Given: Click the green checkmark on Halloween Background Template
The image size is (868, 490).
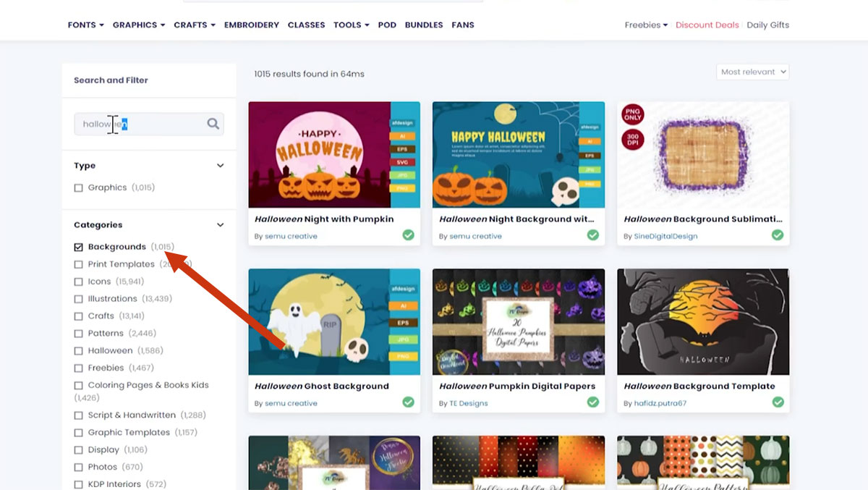Looking at the screenshot, I should 778,402.
